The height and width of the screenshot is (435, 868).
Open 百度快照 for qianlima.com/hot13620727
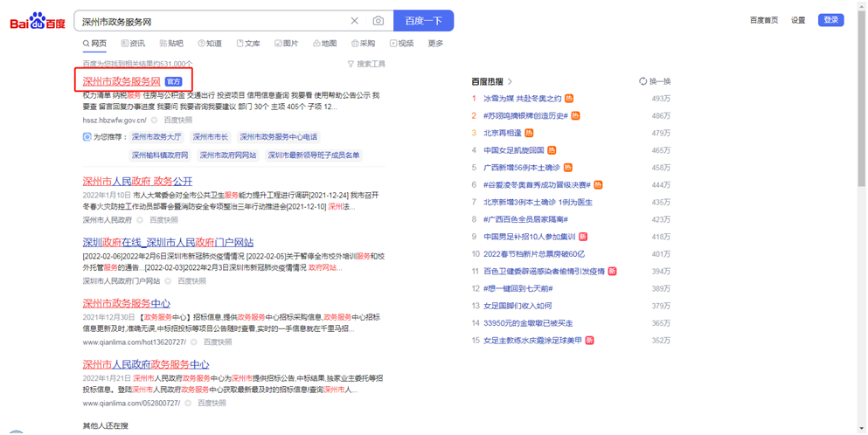click(218, 342)
